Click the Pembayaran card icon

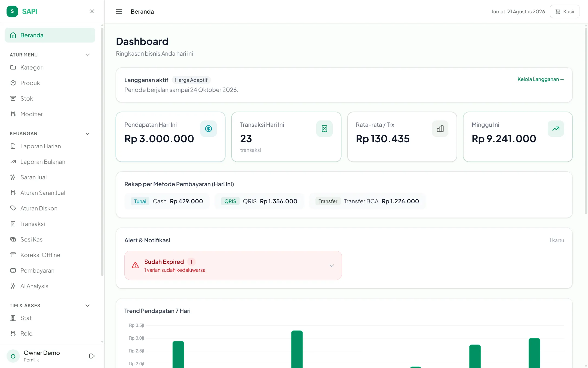pyautogui.click(x=13, y=270)
